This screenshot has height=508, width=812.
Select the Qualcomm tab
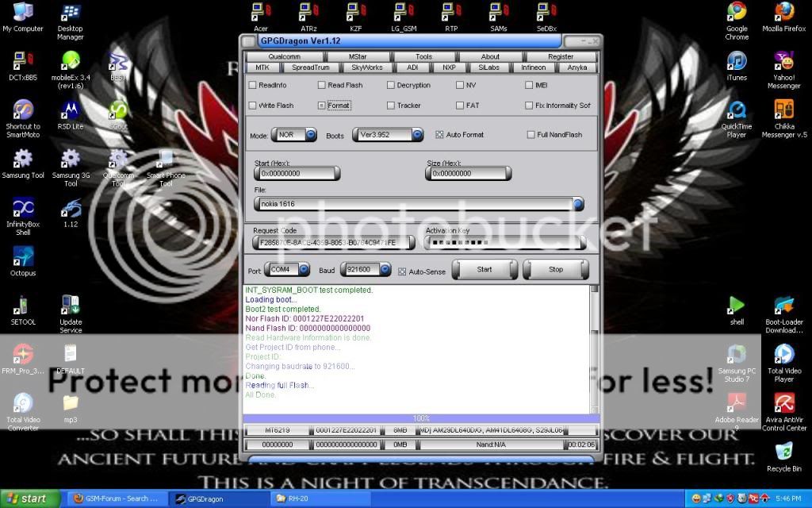pyautogui.click(x=284, y=56)
